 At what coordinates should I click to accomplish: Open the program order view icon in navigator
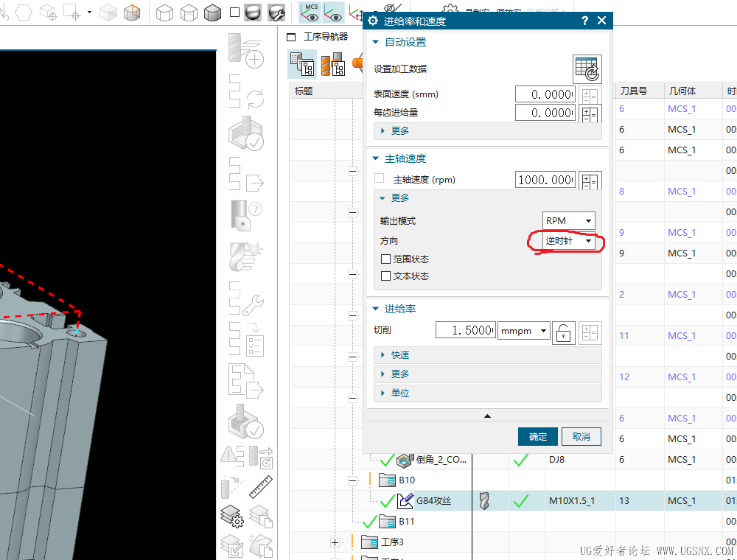click(x=302, y=65)
